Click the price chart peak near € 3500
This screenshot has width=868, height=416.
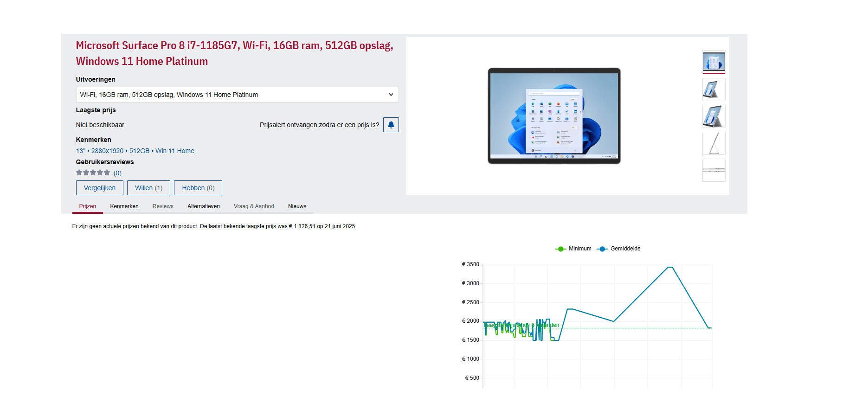coord(670,267)
